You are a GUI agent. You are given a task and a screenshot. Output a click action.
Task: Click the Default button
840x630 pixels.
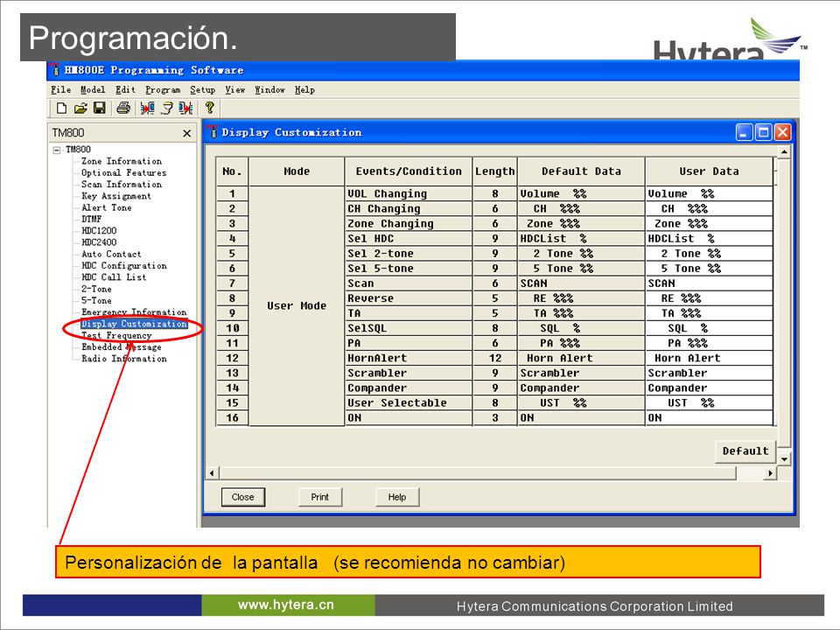(x=745, y=451)
